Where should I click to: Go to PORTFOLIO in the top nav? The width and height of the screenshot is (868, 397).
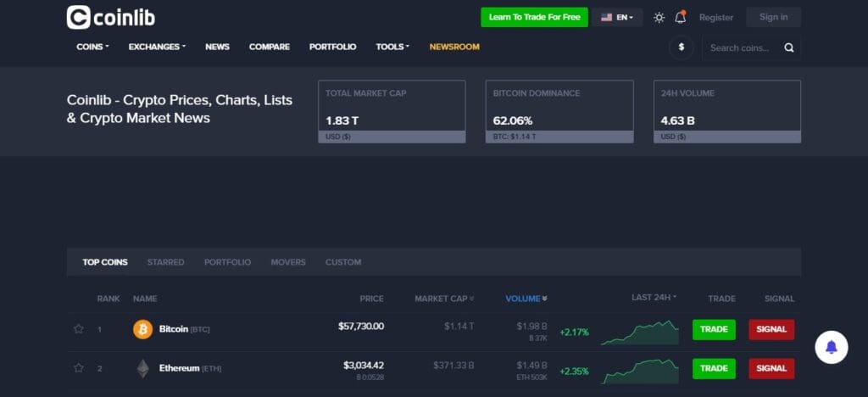tap(332, 47)
